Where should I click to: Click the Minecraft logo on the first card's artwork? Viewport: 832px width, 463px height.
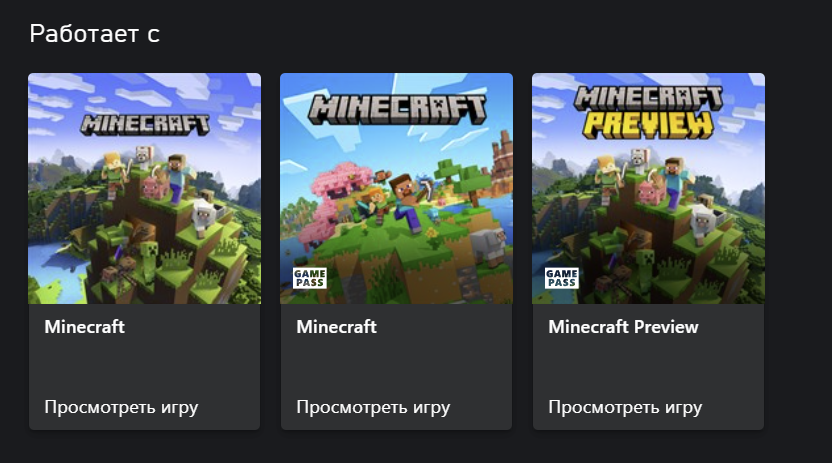tap(145, 124)
